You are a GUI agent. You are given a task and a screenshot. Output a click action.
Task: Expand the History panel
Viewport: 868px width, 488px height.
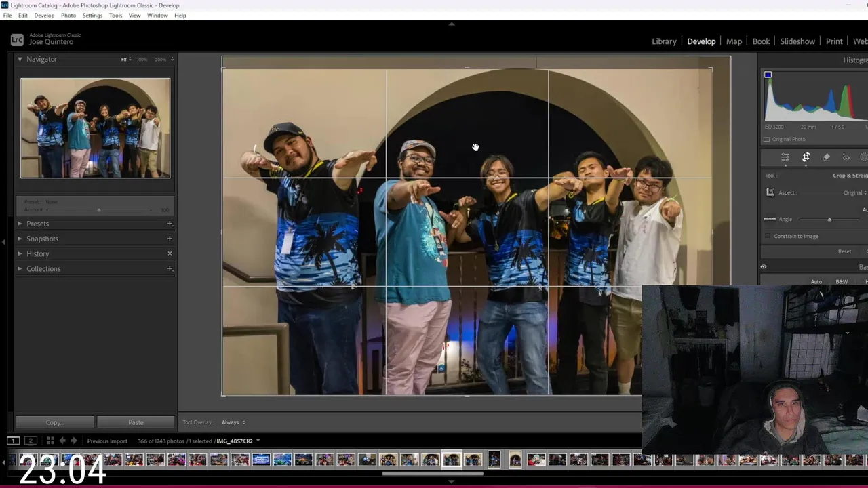(20, 253)
